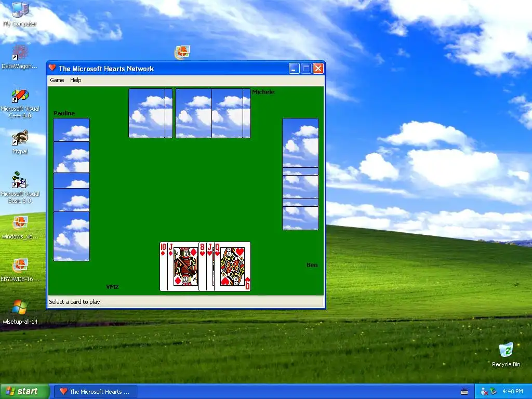Select the Mypal browser shortcut
Image resolution: width=532 pixels, height=399 pixels.
20,142
